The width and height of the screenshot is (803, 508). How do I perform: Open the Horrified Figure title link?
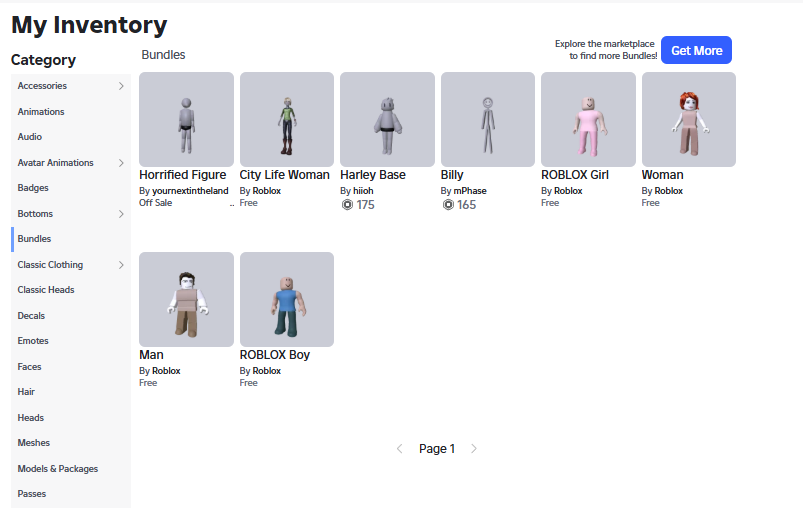coord(183,175)
